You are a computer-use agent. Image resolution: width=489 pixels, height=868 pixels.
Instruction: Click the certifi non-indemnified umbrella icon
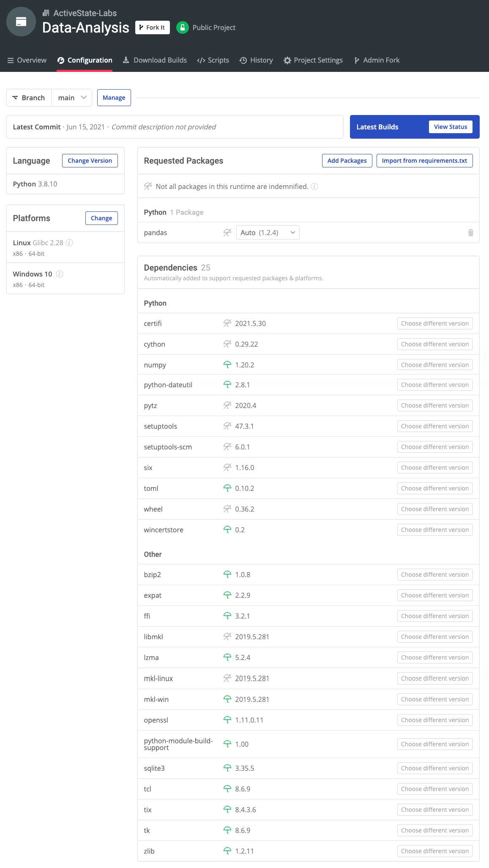[227, 323]
